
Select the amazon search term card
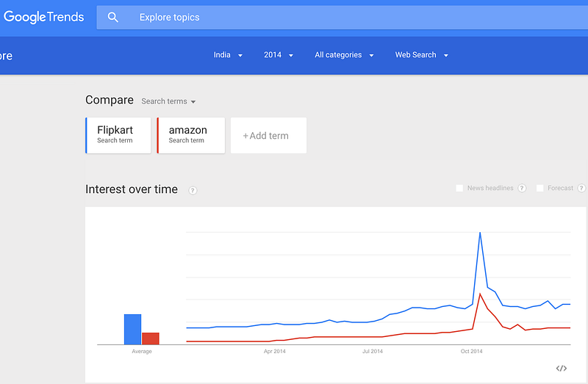(x=191, y=135)
